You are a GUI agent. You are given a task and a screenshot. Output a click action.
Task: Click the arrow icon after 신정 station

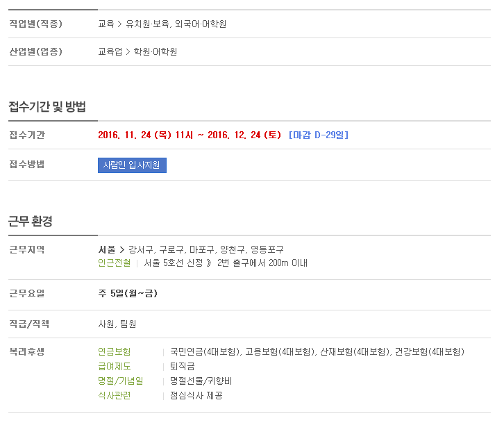point(209,263)
